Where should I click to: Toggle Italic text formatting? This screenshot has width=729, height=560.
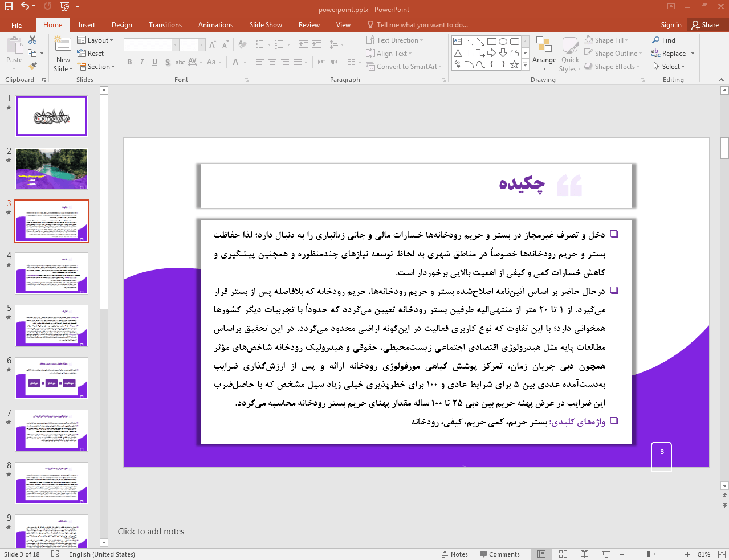point(142,62)
